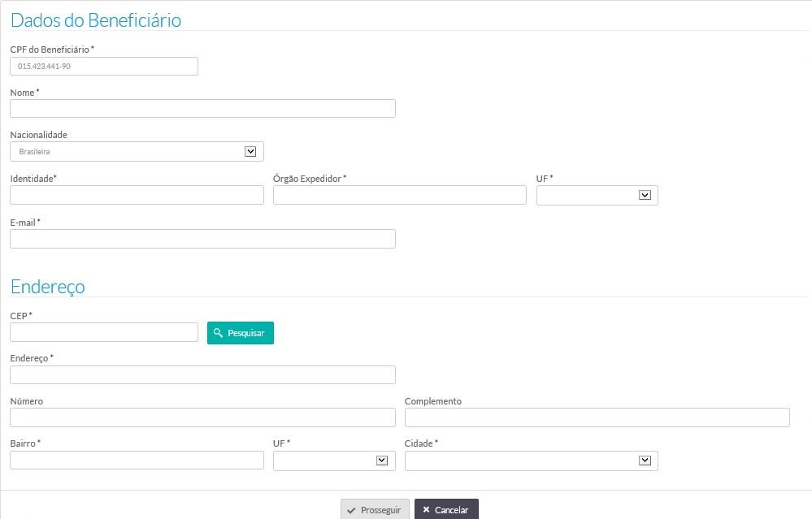This screenshot has height=519, width=812.
Task: Focus the E-mail text field
Action: pyautogui.click(x=202, y=239)
